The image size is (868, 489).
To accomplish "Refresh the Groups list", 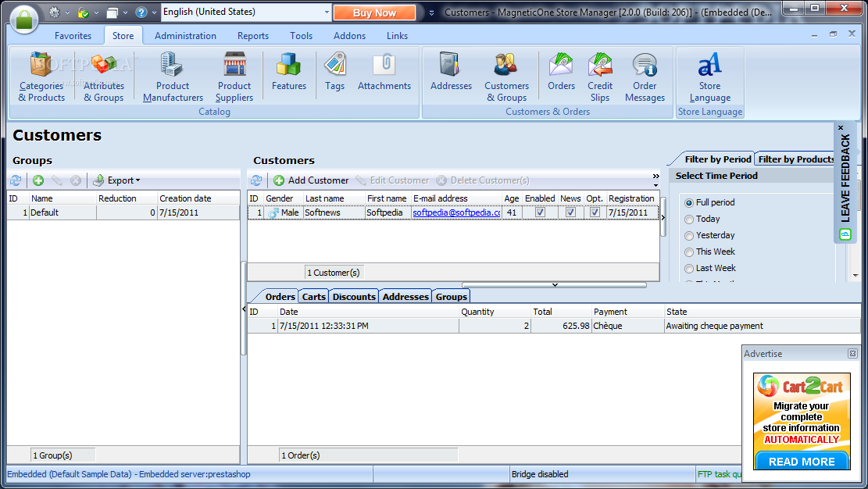I will 16,180.
